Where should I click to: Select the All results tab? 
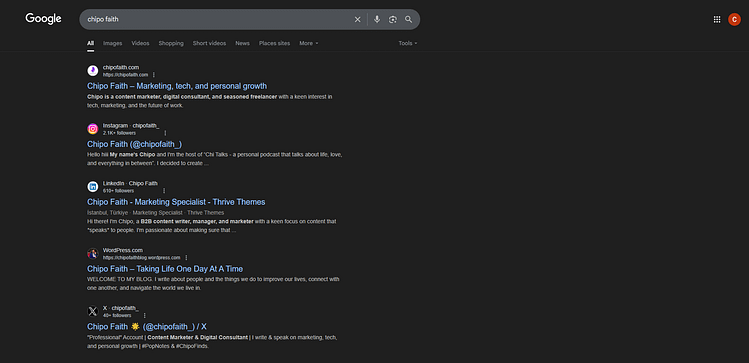tap(90, 43)
